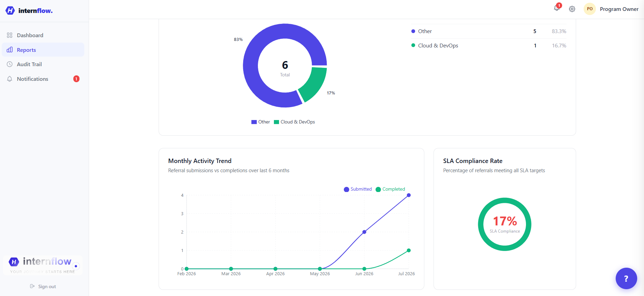
Task: Click the Other row in category table
Action: tap(489, 31)
